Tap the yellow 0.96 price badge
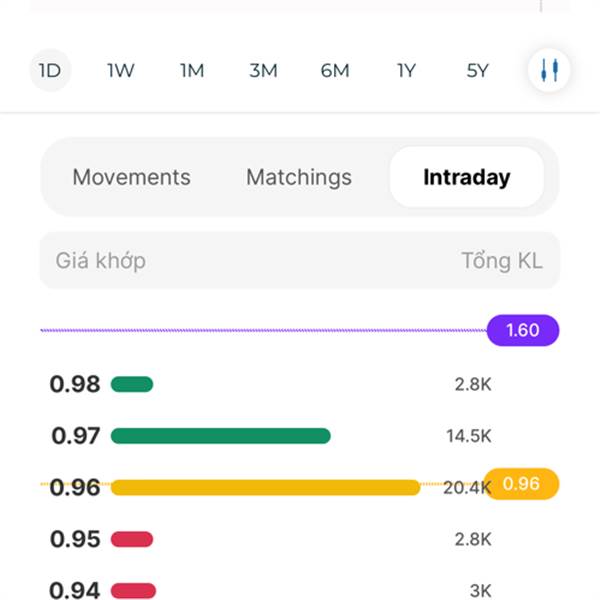600x600 pixels. point(521,484)
